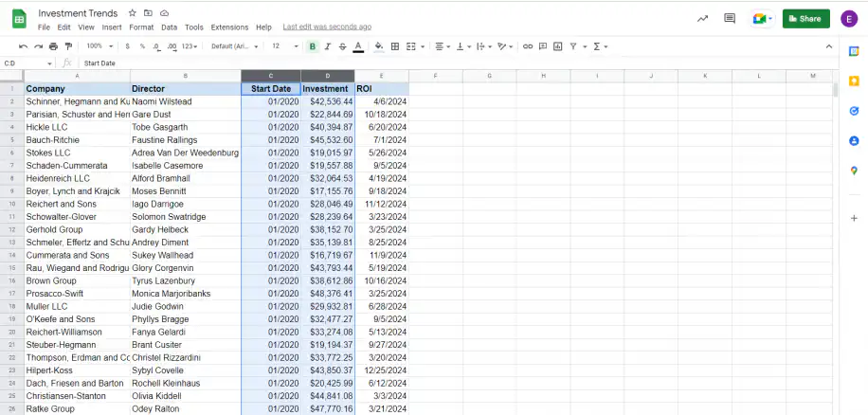The height and width of the screenshot is (415, 868).
Task: Increase decimal places
Action: [172, 46]
